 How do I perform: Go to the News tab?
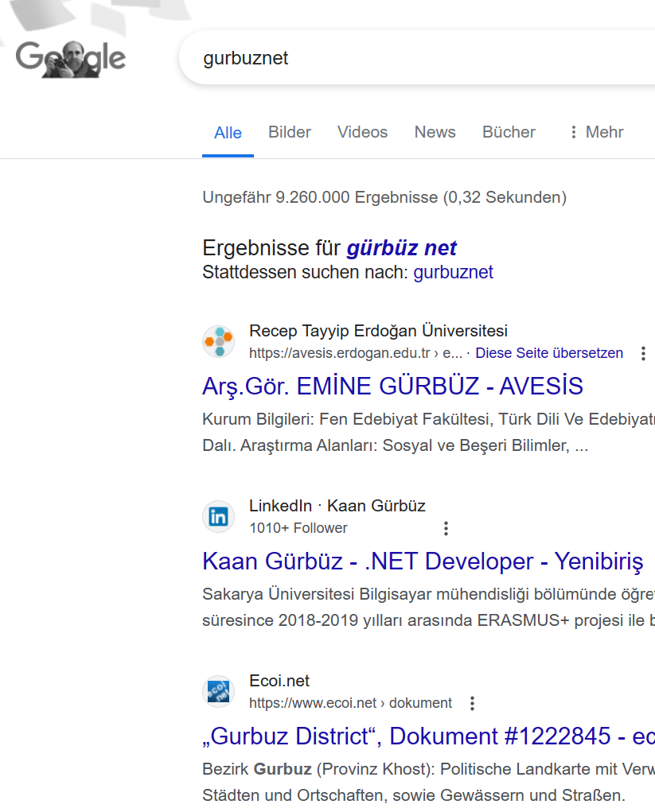[x=435, y=132]
